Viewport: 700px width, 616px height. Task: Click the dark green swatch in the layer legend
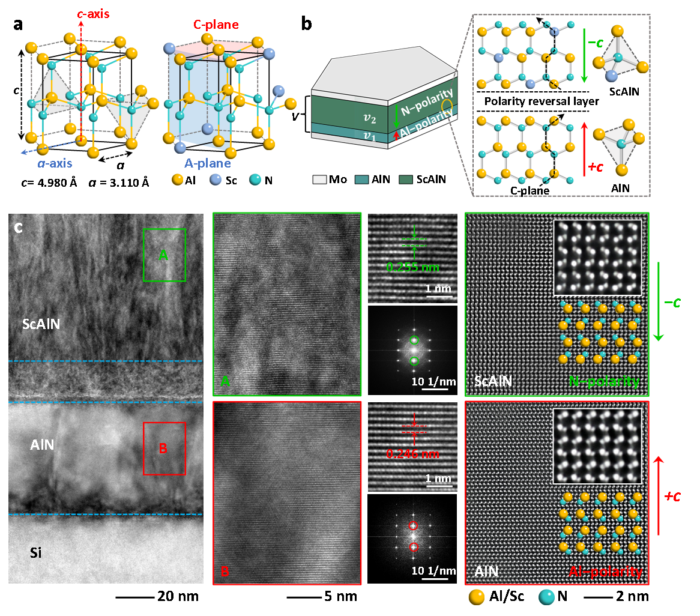[x=406, y=180]
